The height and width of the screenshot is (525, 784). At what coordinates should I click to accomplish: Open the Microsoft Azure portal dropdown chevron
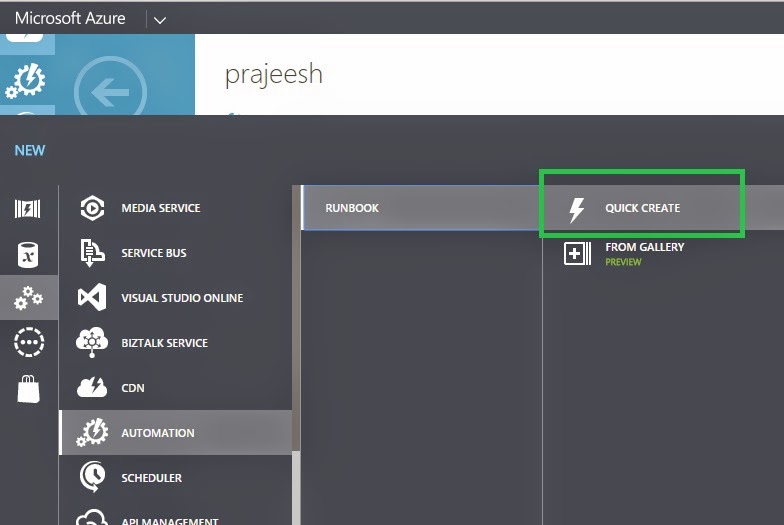pos(160,20)
